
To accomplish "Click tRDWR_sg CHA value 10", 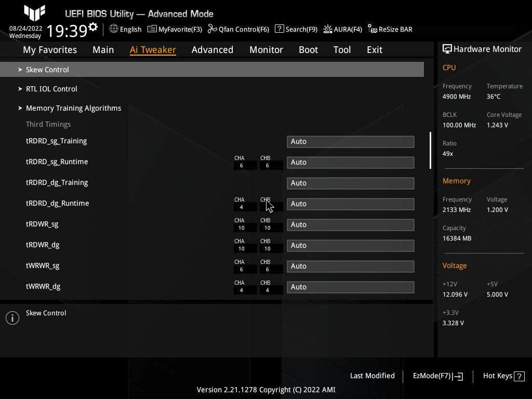I will pyautogui.click(x=241, y=228).
